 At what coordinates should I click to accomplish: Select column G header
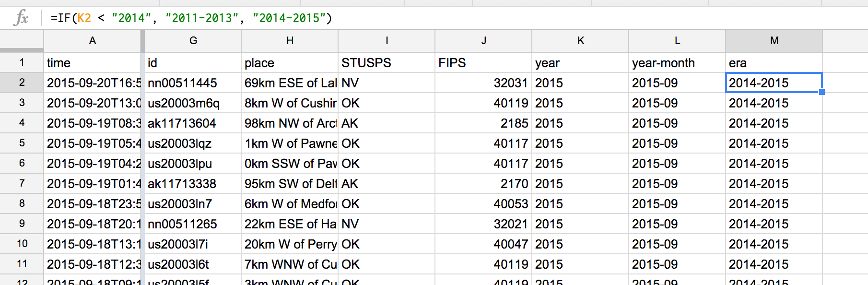click(x=193, y=41)
